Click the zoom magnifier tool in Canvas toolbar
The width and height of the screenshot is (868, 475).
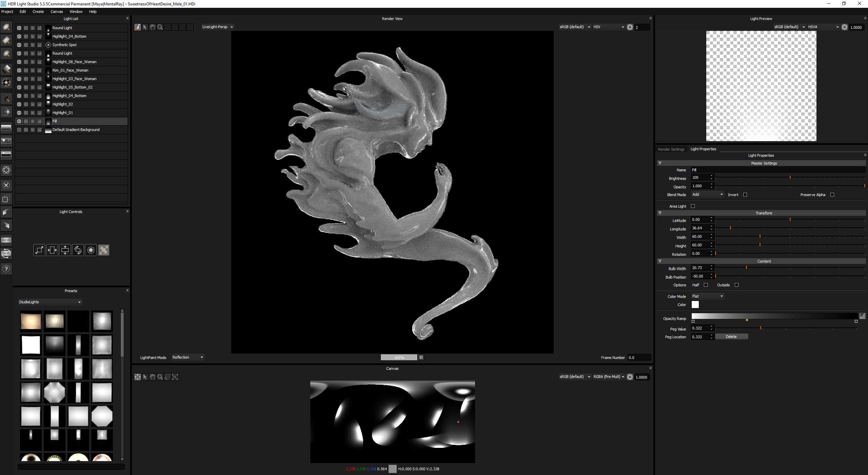(160, 377)
